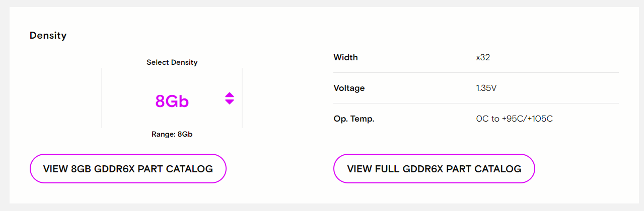Click the gray page background below the card
644x211 pixels.
pyautogui.click(x=322, y=207)
